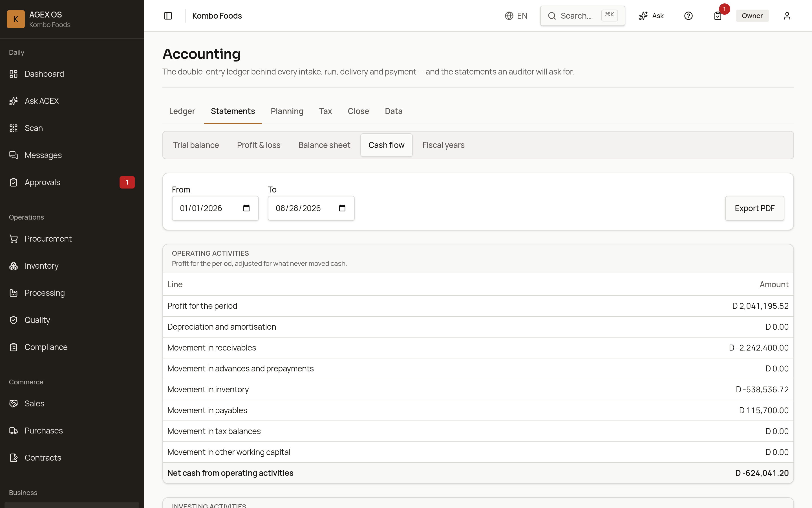Screen dimensions: 812x508
Task: Click the Owner role badge
Action: [x=752, y=16]
